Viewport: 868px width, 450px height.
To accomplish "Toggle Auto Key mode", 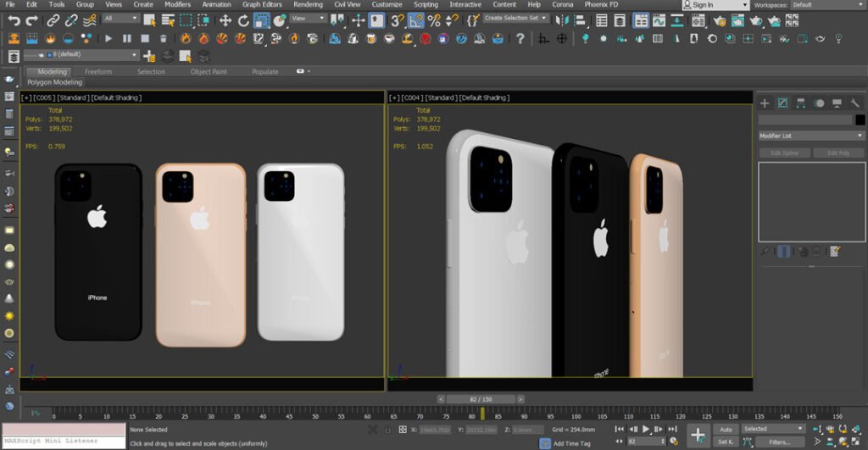I will (726, 430).
